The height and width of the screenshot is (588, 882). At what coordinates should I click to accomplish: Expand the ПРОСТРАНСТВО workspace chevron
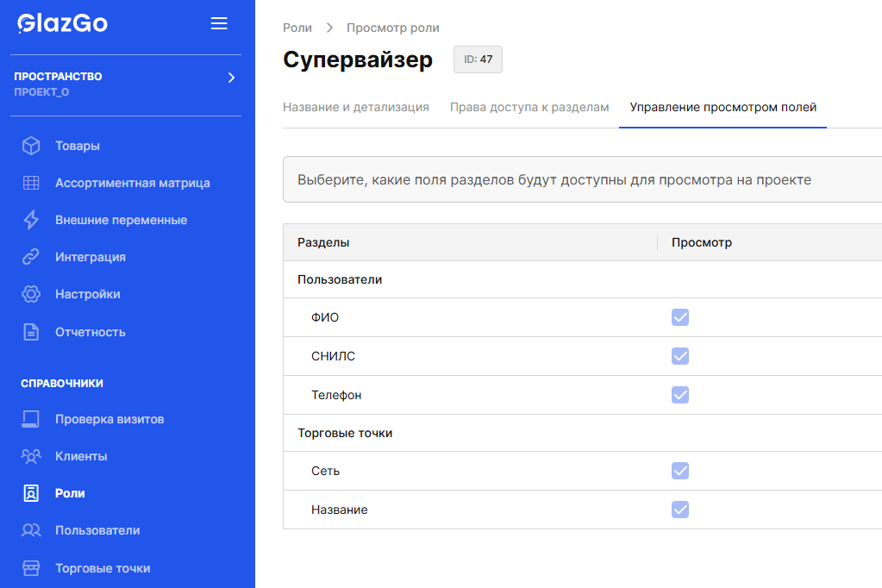pos(231,78)
